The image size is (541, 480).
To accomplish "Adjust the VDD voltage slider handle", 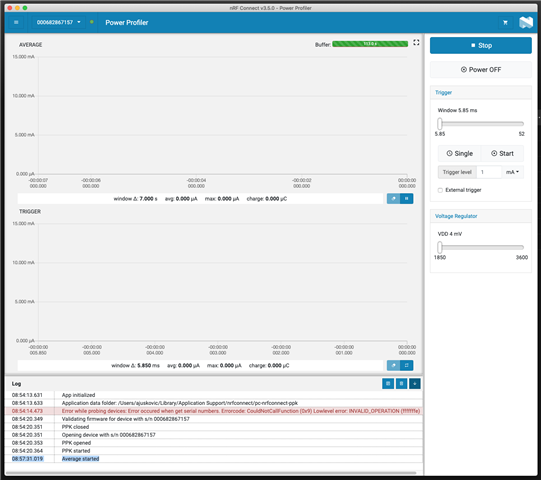I will pos(440,247).
